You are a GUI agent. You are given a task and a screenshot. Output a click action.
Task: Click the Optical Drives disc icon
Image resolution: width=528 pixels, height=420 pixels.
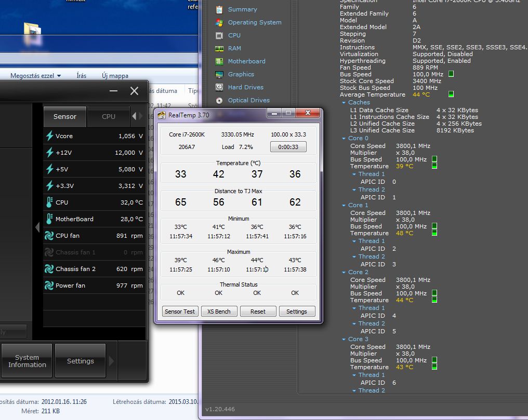tap(219, 101)
